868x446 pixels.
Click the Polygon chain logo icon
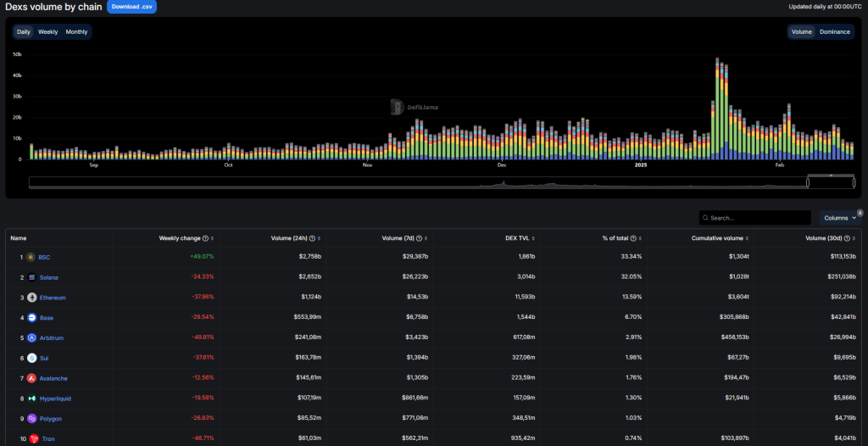31,419
